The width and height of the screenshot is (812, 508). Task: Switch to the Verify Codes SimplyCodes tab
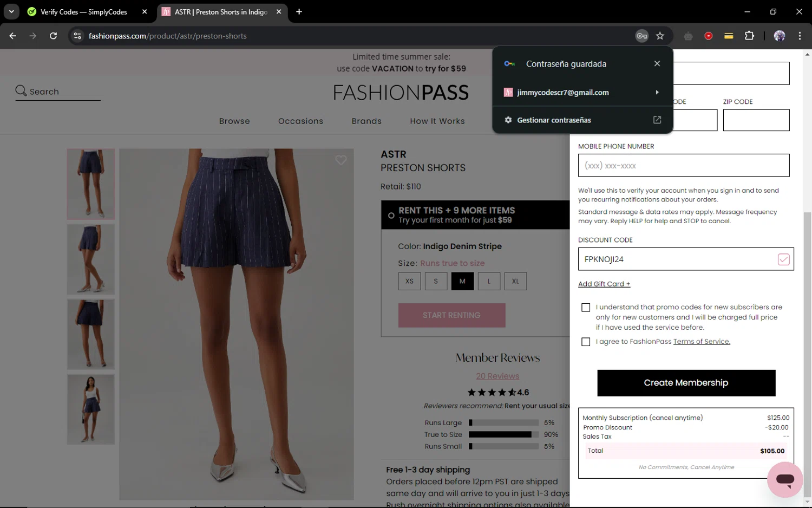(84, 11)
